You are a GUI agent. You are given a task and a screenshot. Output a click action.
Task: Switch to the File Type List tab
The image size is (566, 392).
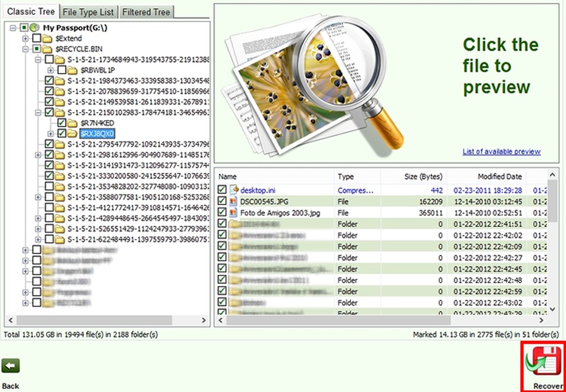(89, 11)
